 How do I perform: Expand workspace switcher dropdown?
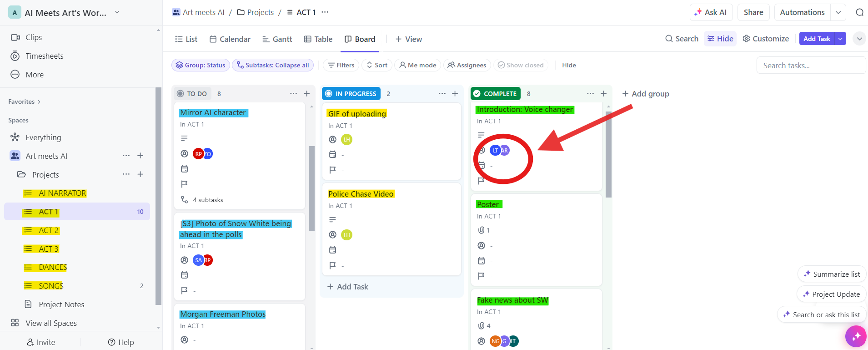click(x=117, y=12)
